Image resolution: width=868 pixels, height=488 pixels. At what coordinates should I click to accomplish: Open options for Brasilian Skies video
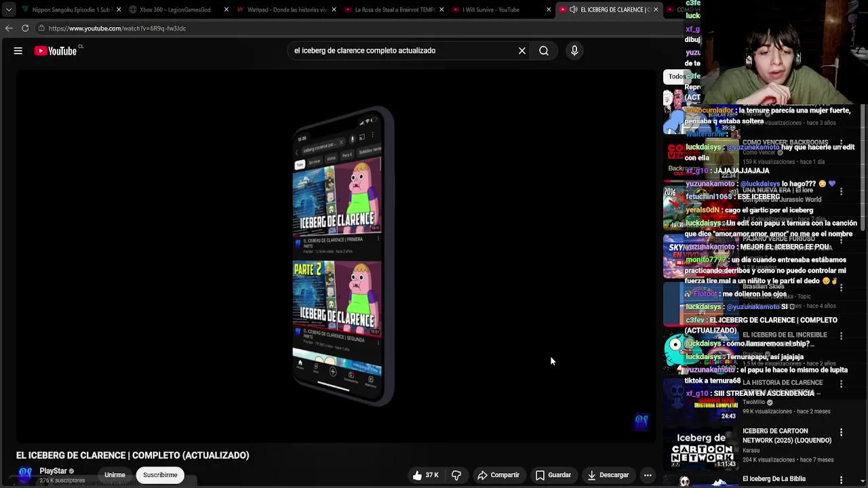pyautogui.click(x=841, y=288)
